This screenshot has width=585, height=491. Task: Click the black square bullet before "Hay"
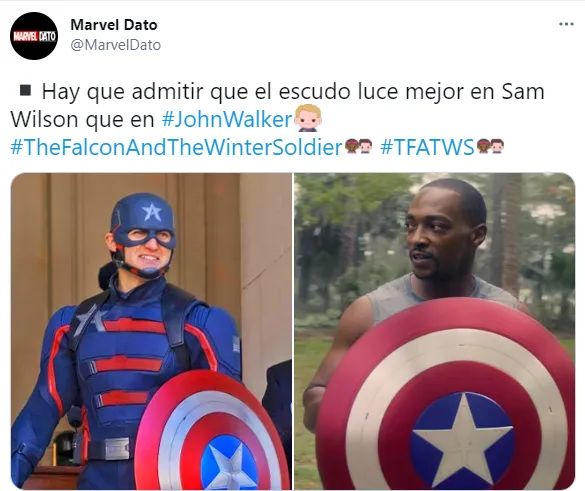click(25, 91)
